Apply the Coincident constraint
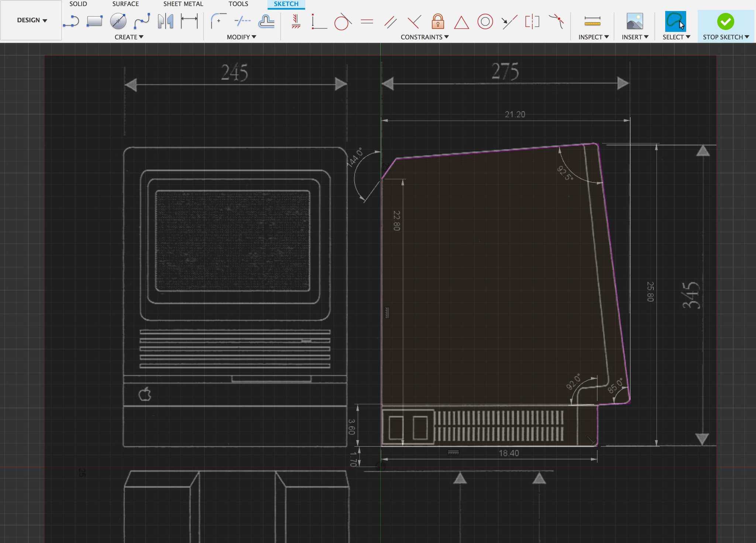The height and width of the screenshot is (543, 756). [x=319, y=21]
